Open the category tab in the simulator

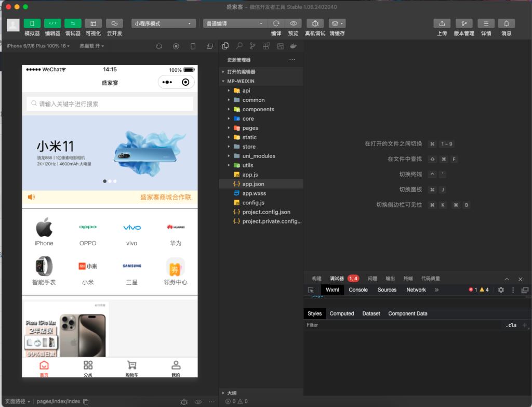(x=88, y=369)
